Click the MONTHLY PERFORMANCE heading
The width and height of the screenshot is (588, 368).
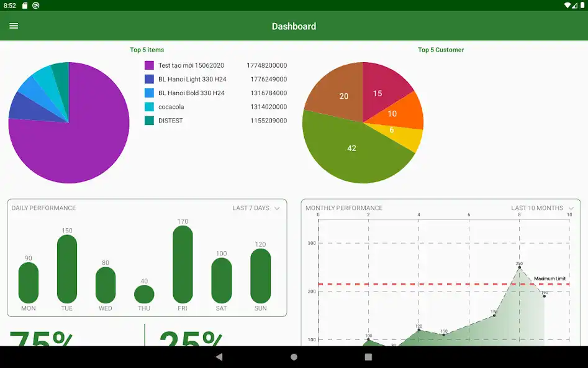coord(344,208)
